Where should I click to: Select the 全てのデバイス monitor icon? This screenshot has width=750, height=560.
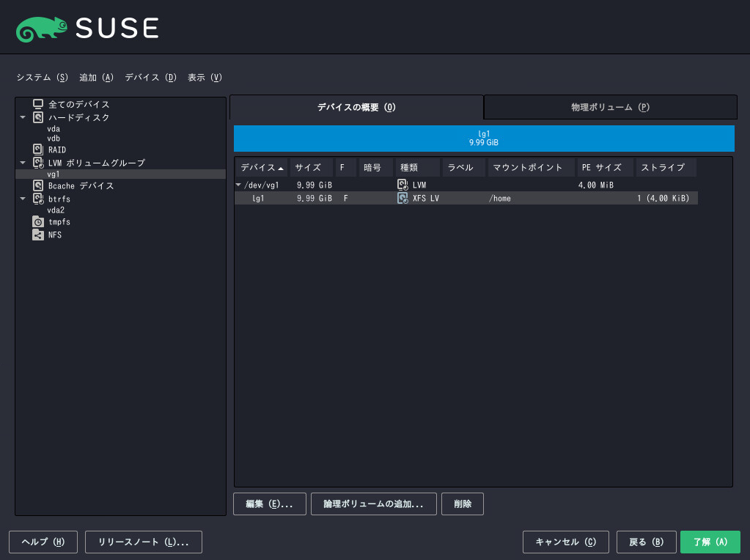38,104
